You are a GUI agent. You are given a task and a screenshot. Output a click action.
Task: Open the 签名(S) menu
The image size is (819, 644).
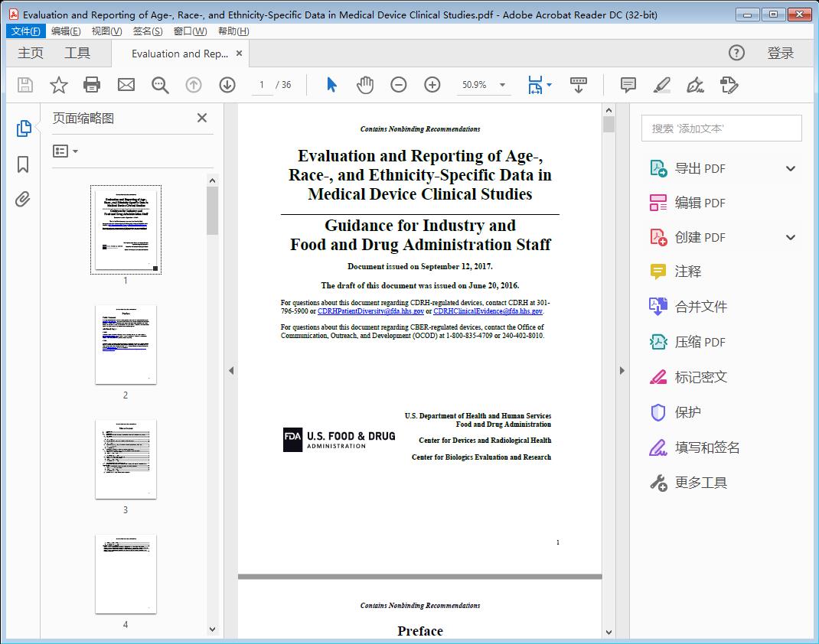tap(148, 31)
